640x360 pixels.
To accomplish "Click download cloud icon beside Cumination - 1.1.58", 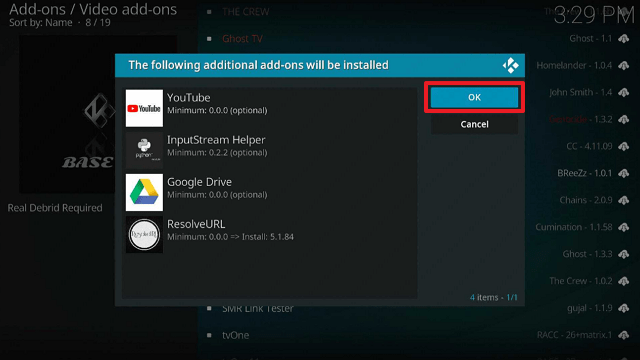I will click(623, 227).
